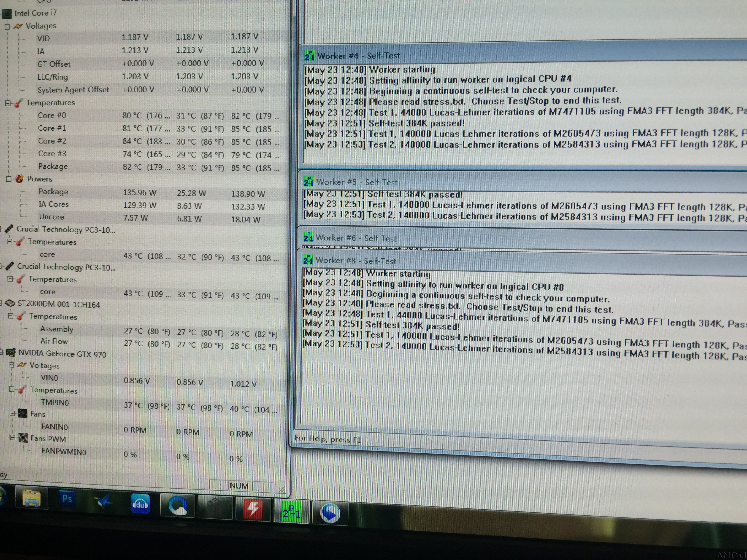Collapse the Powers node
Screen dimensions: 747x560
tap(9, 179)
